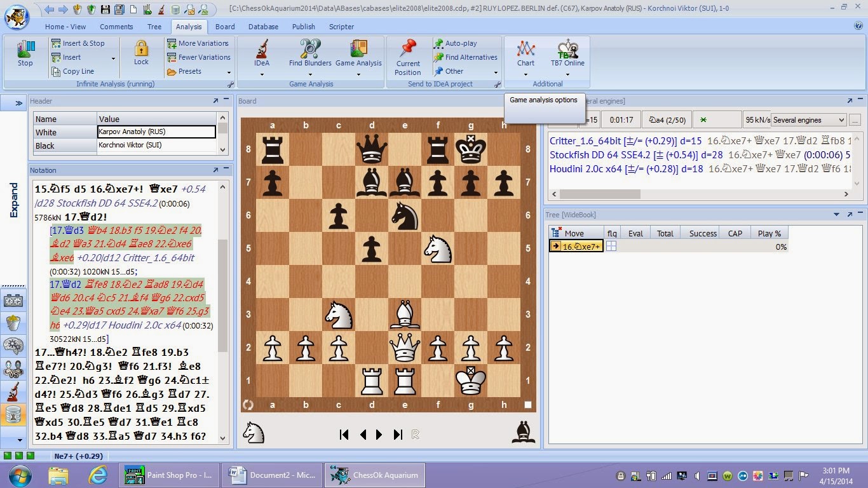Click the White player name field
868x488 pixels.
click(x=156, y=132)
